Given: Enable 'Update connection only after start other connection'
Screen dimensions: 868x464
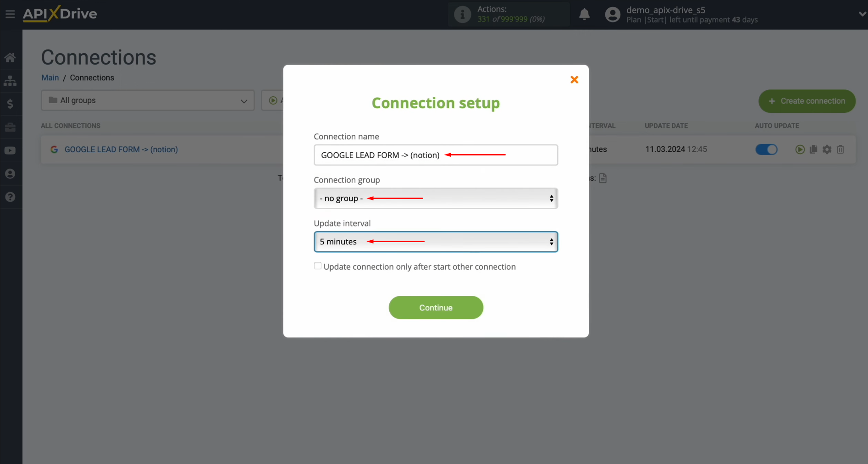Looking at the screenshot, I should point(317,266).
